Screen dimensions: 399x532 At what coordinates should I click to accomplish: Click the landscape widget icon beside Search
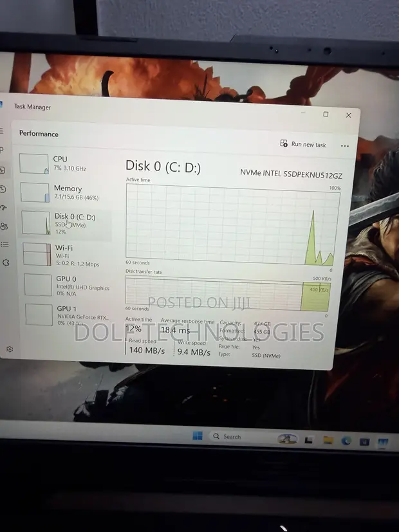click(288, 439)
